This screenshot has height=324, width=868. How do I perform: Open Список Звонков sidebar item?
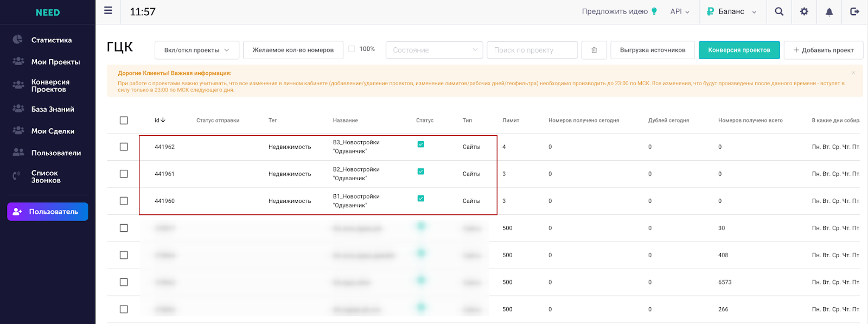46,176
